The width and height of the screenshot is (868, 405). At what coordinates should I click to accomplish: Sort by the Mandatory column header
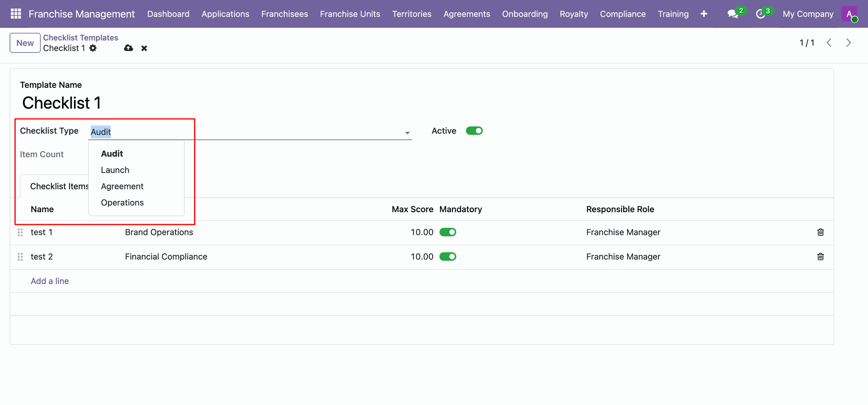461,209
